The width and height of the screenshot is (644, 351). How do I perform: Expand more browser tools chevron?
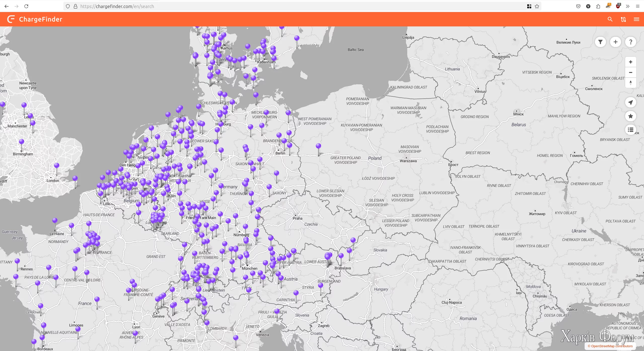[x=628, y=6]
